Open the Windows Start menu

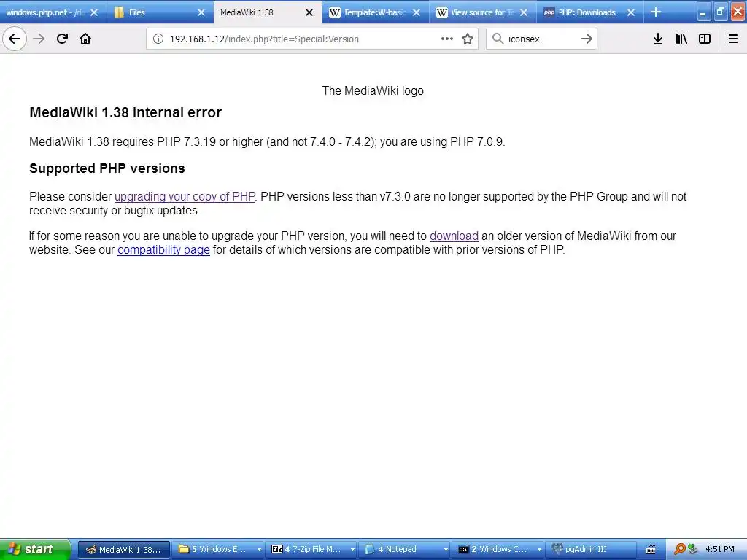point(35,549)
